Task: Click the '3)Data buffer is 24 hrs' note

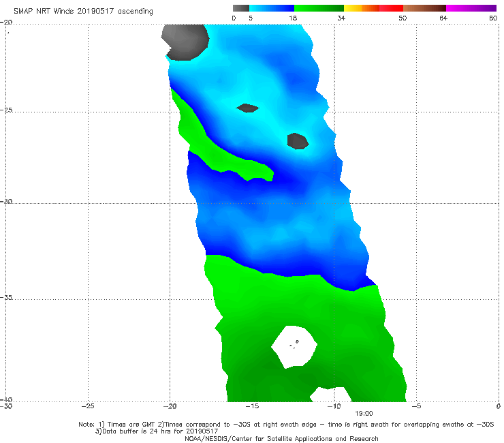Action: tap(157, 431)
